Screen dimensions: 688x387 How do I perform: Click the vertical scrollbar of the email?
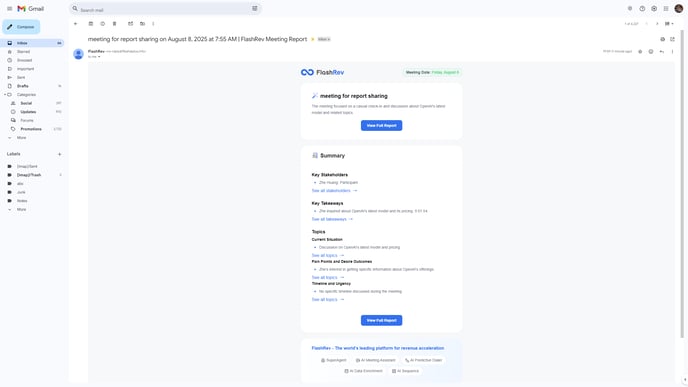pyautogui.click(x=682, y=184)
